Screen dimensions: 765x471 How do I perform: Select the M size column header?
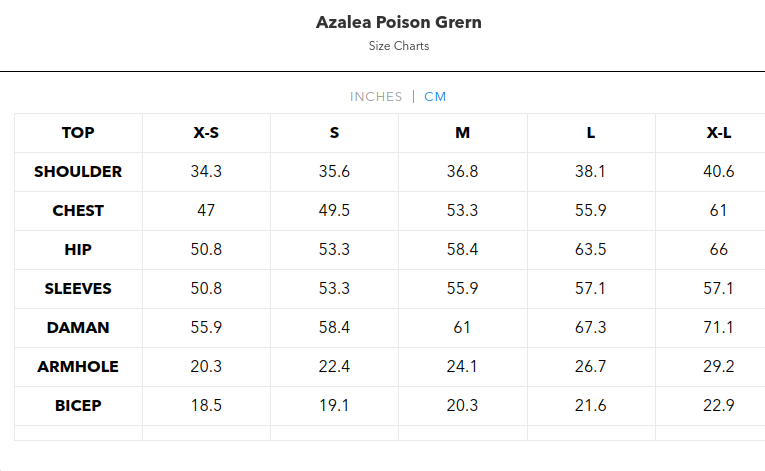462,133
